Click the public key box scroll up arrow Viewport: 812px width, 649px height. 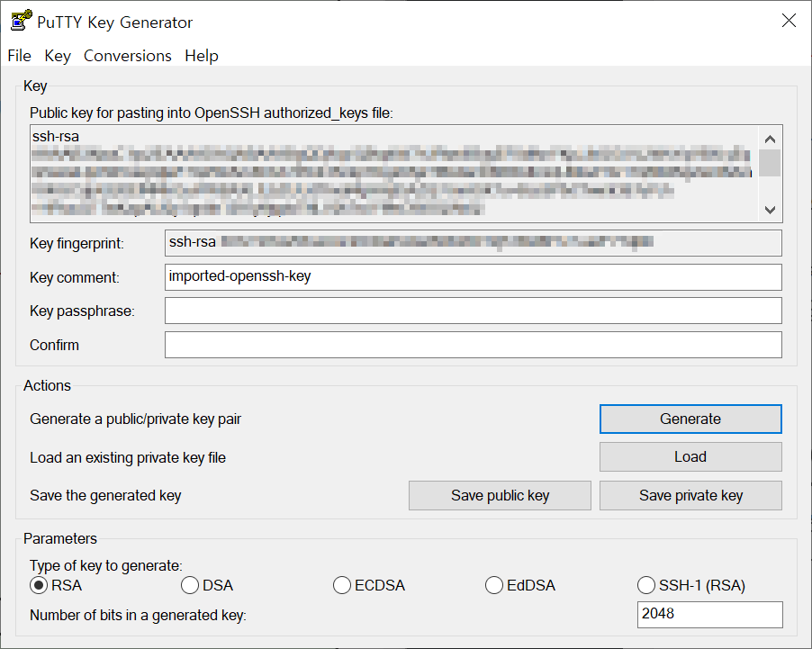click(x=770, y=139)
